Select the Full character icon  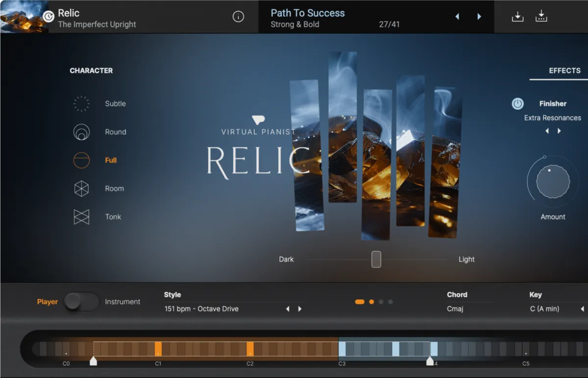pyautogui.click(x=81, y=160)
